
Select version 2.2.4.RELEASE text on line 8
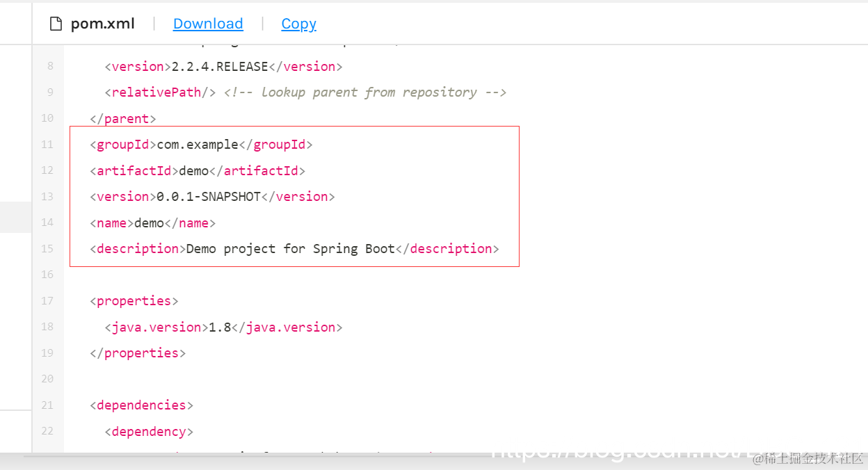pos(220,67)
